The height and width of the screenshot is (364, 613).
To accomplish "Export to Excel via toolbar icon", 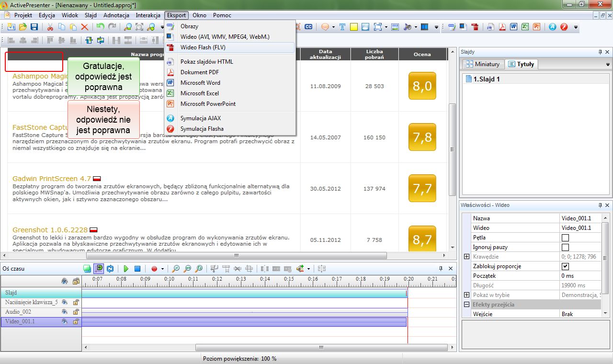I will [x=525, y=27].
